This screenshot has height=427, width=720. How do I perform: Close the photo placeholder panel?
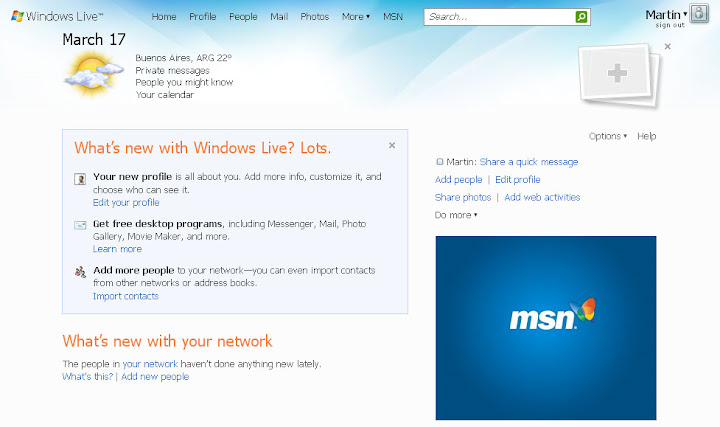point(668,46)
